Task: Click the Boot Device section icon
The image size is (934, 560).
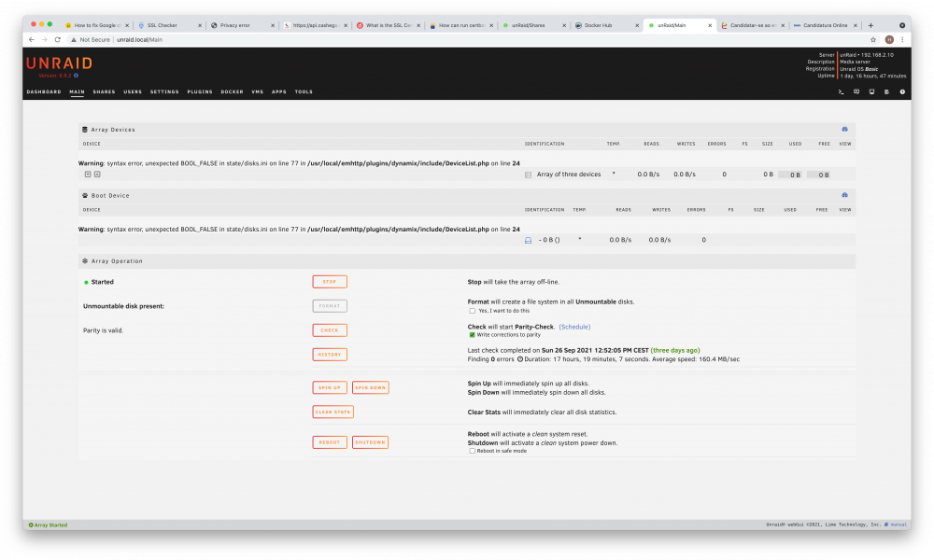Action: tap(85, 195)
